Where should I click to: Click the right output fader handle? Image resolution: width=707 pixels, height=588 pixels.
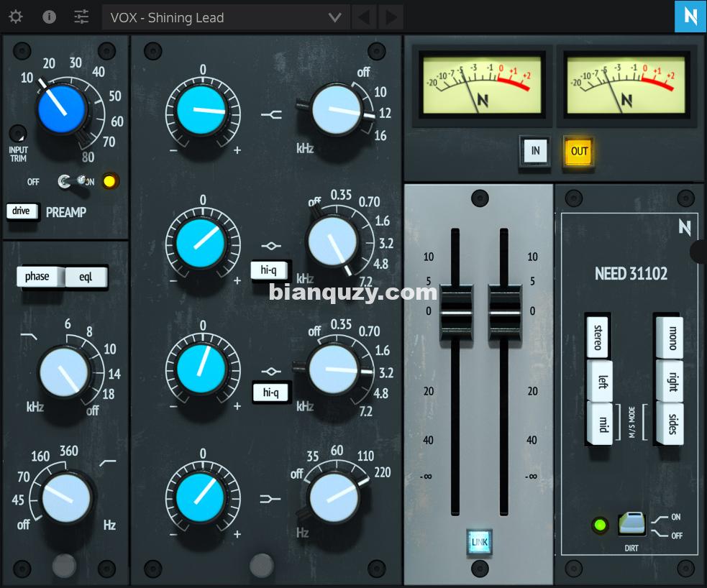tap(505, 313)
